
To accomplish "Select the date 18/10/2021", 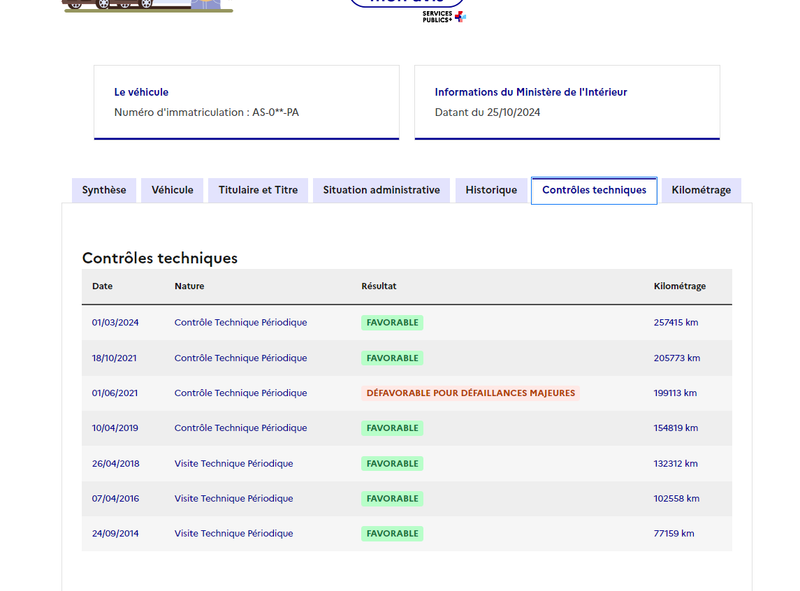I will [x=114, y=358].
